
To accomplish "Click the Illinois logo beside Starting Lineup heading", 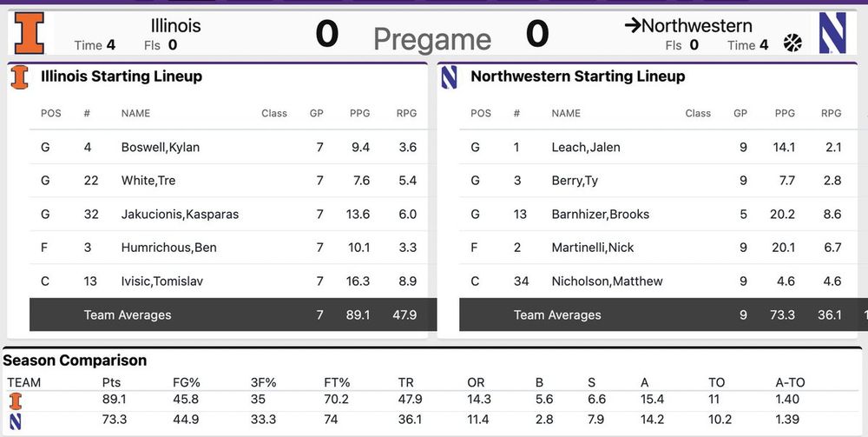I will coord(19,77).
